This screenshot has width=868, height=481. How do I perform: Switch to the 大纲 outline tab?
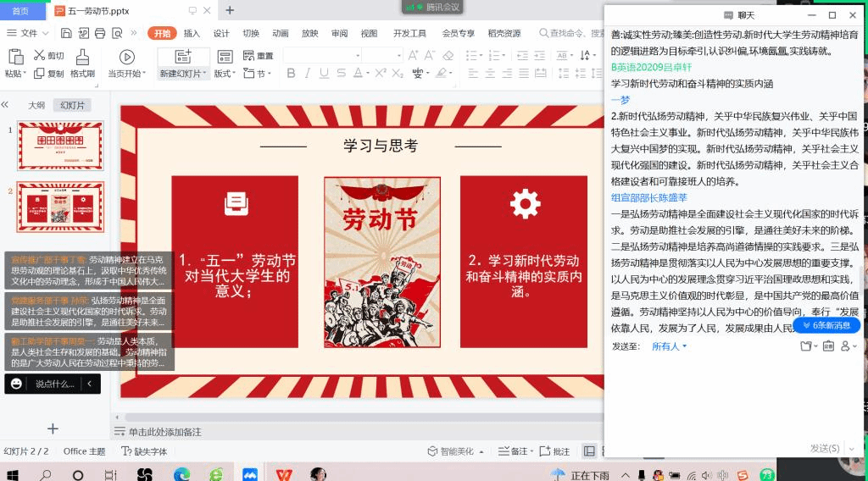click(36, 105)
